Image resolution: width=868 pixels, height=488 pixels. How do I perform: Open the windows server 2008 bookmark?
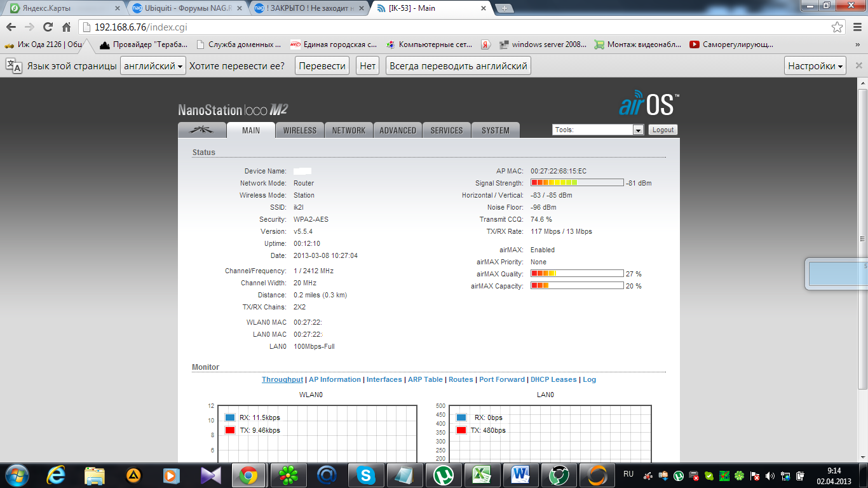point(543,44)
